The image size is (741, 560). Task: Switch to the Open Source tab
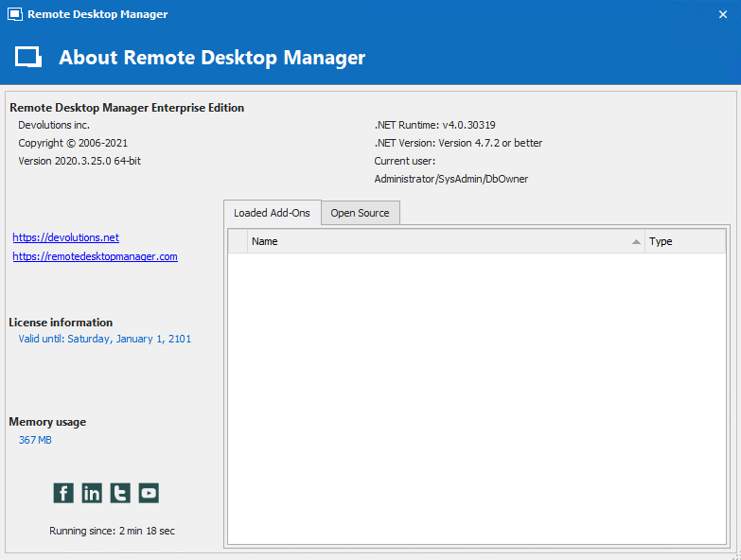click(361, 213)
